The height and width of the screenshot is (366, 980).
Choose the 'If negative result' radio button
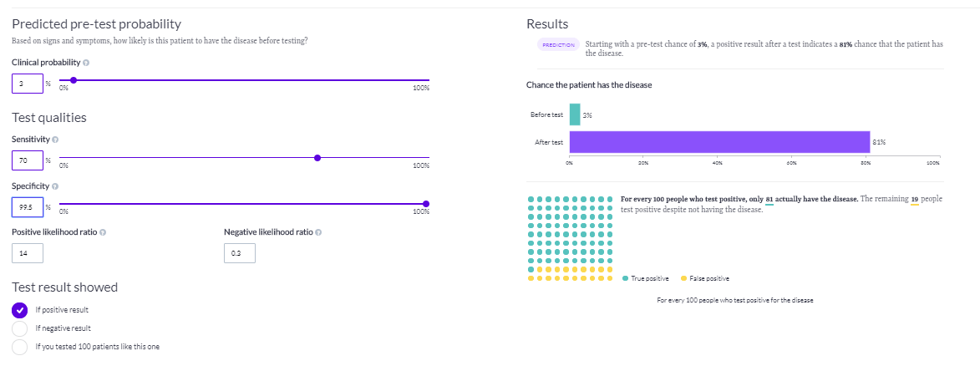click(20, 328)
